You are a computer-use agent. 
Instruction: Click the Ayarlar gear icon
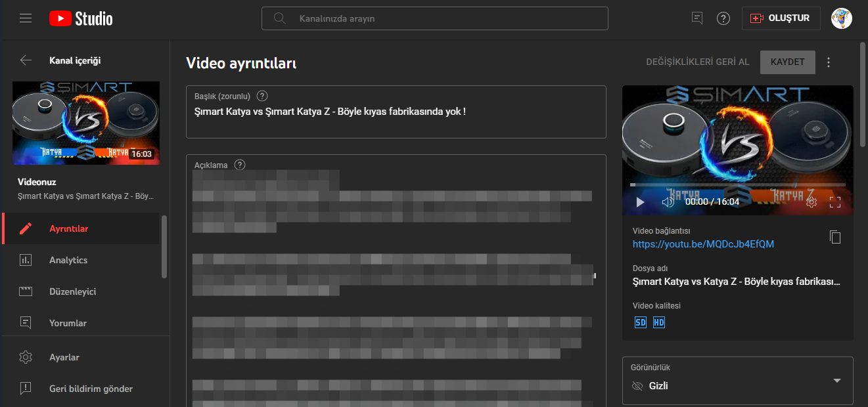point(26,357)
